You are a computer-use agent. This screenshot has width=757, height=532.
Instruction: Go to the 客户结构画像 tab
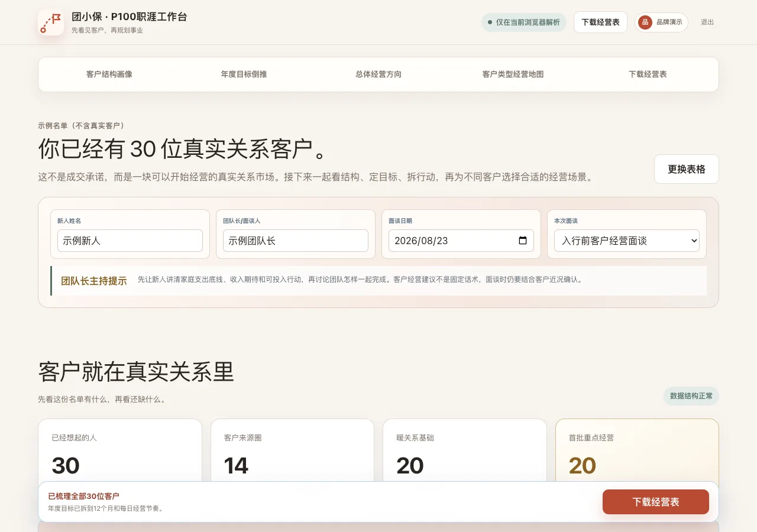pyautogui.click(x=109, y=74)
